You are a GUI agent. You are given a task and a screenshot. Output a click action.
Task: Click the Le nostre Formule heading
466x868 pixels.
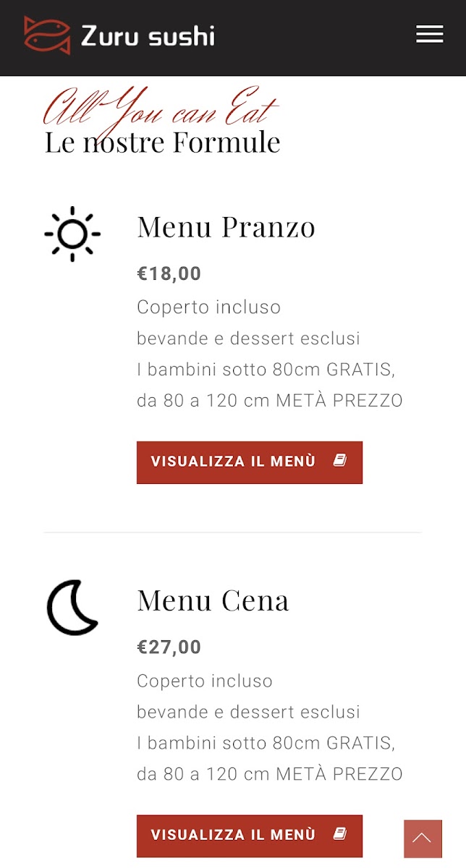tap(162, 142)
